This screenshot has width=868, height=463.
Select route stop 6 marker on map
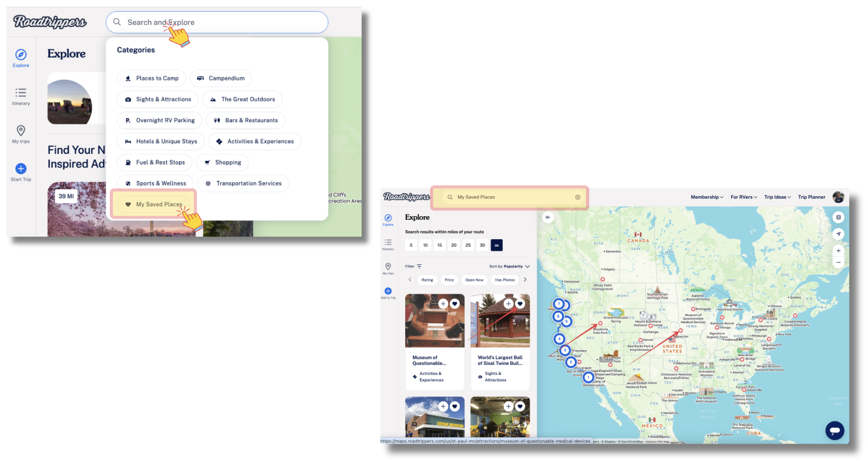click(559, 316)
